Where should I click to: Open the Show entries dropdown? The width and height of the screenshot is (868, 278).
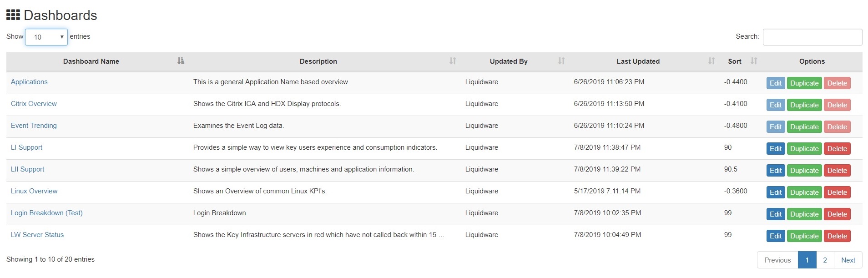[46, 37]
